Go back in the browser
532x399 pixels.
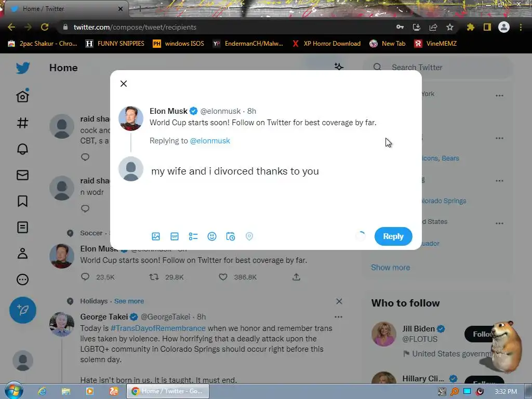click(x=11, y=27)
